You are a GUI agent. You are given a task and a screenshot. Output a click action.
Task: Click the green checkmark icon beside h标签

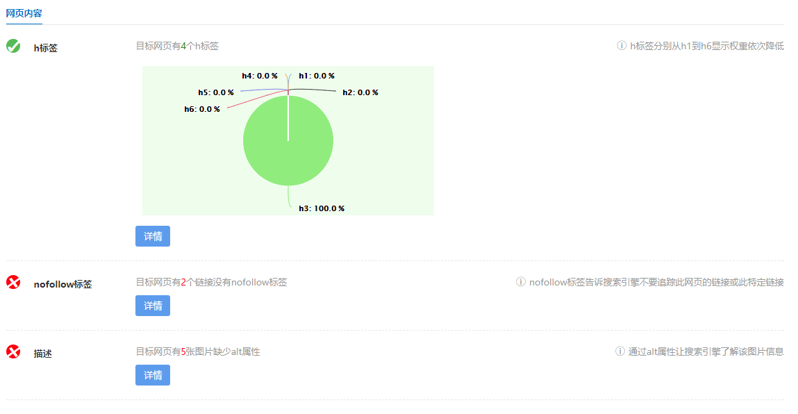click(x=13, y=46)
